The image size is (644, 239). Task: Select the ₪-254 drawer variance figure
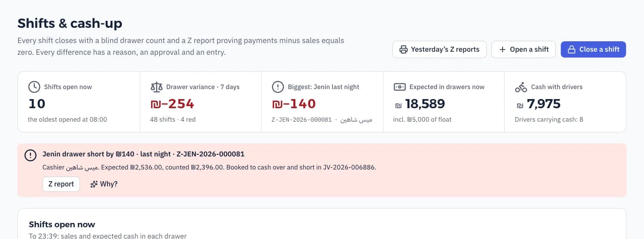(172, 104)
